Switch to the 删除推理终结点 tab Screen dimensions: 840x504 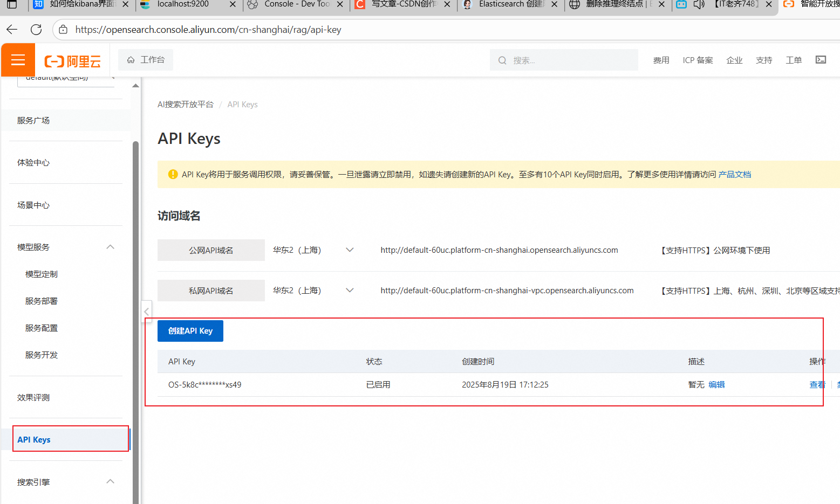[619, 4]
